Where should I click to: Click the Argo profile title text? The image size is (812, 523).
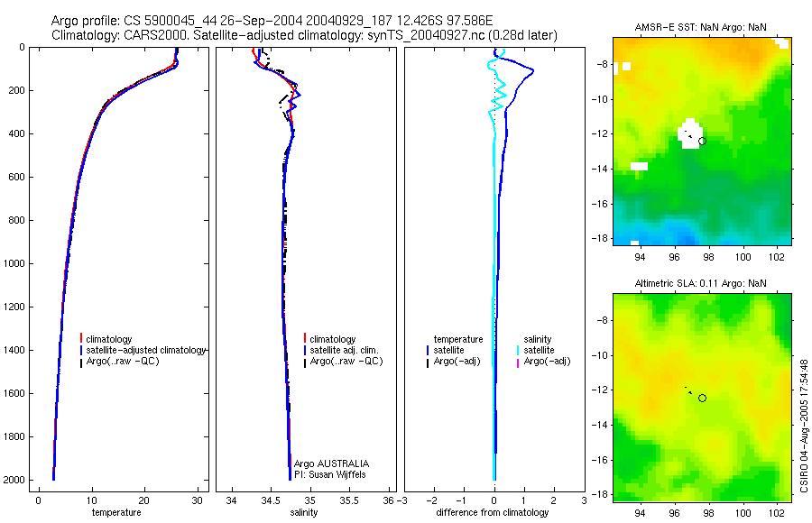coord(272,21)
